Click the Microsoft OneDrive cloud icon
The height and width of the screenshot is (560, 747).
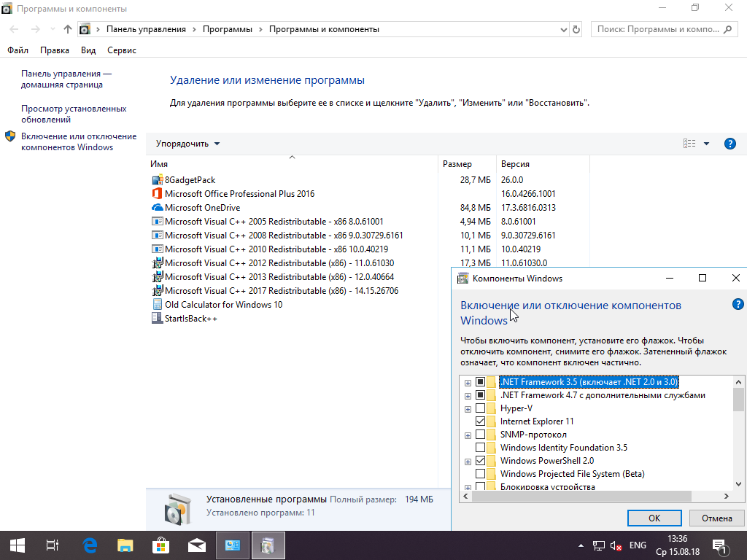[158, 208]
